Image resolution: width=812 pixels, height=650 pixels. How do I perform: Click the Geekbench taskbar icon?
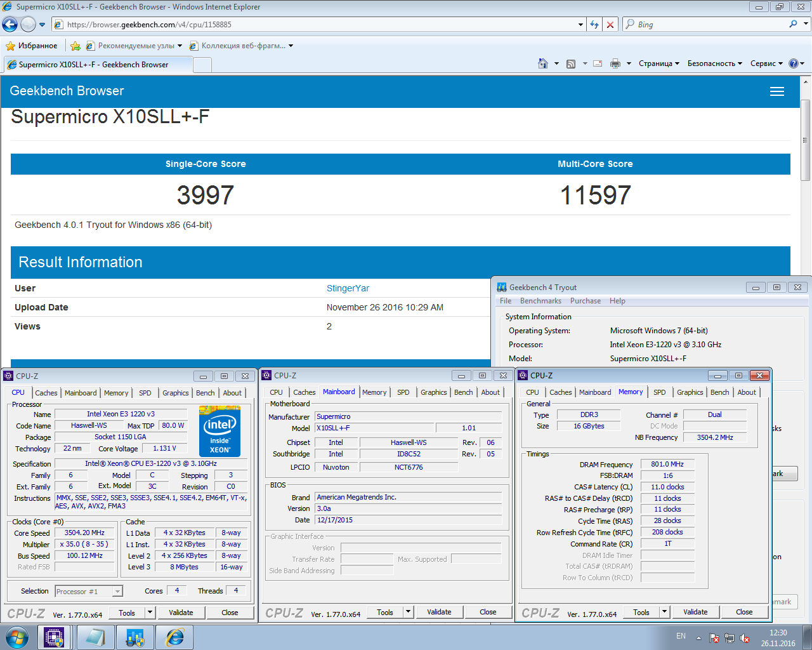click(135, 637)
